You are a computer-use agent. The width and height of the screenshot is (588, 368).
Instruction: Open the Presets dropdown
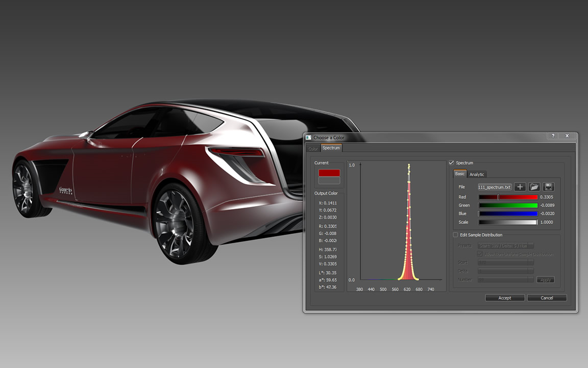tap(505, 246)
